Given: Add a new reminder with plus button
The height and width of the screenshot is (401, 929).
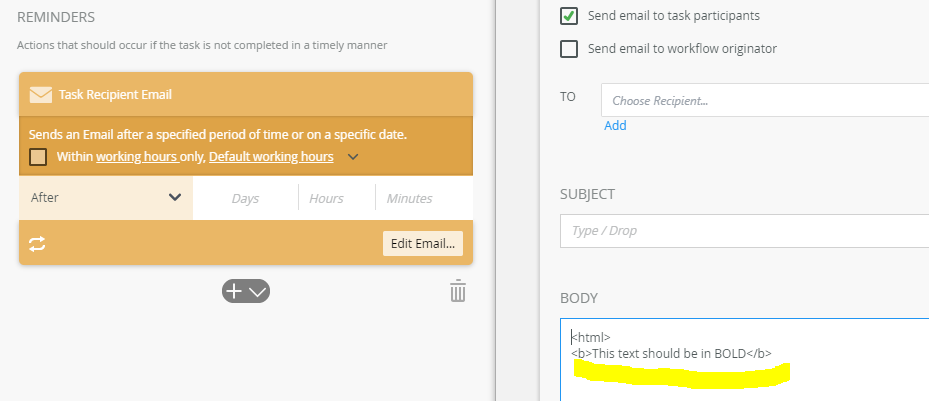Looking at the screenshot, I should click(235, 291).
